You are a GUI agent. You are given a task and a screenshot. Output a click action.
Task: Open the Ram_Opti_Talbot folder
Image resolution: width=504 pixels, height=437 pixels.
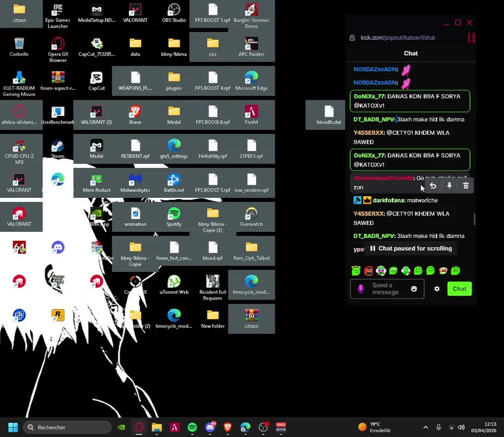click(x=251, y=251)
